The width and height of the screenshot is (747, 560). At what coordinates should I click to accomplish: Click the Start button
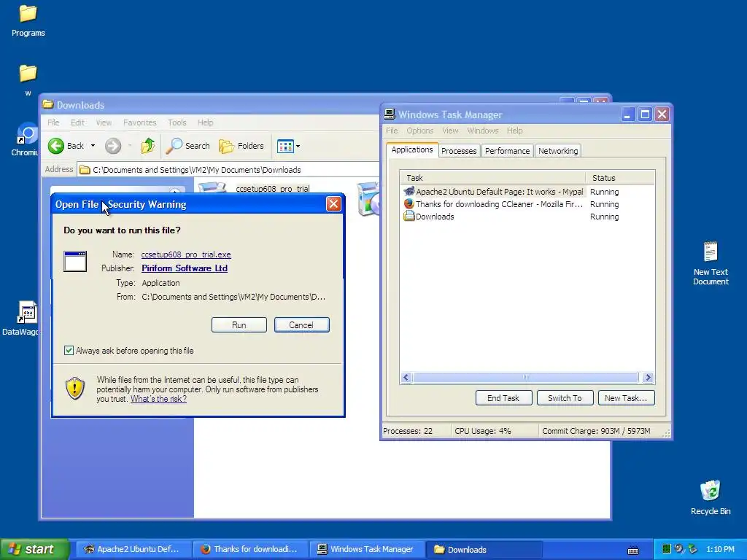34,550
